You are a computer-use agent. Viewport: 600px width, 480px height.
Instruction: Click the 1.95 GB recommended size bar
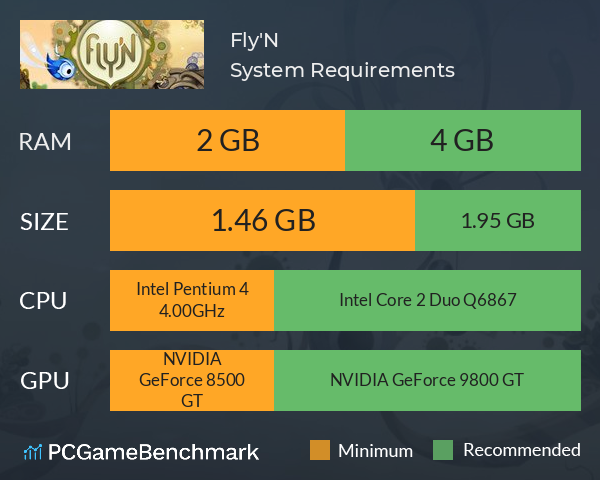pos(498,220)
